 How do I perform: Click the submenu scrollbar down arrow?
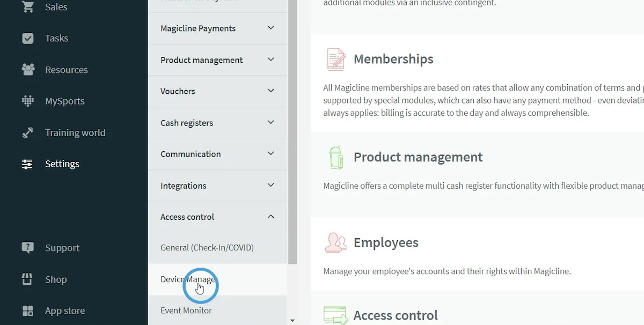[292, 320]
